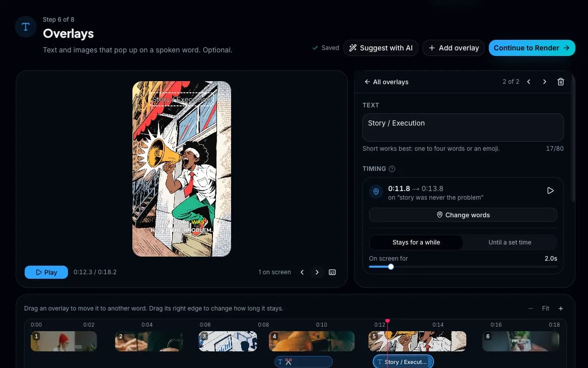
Task: Click the "Step 6 of 8" label
Action: click(58, 20)
